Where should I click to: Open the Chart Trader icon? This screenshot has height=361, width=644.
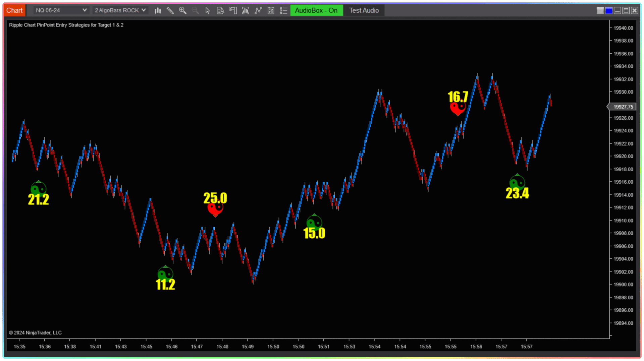[233, 10]
